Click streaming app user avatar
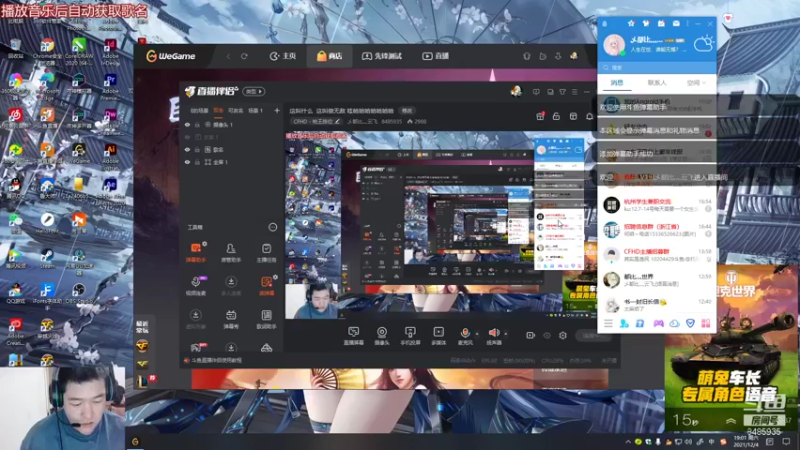Screen dimensions: 800x450 (x=516, y=91)
